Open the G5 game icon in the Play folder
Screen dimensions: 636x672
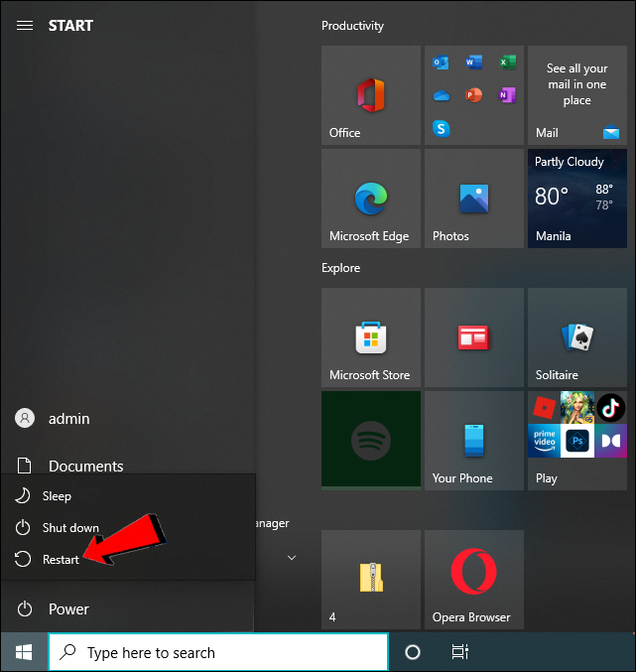[577, 408]
